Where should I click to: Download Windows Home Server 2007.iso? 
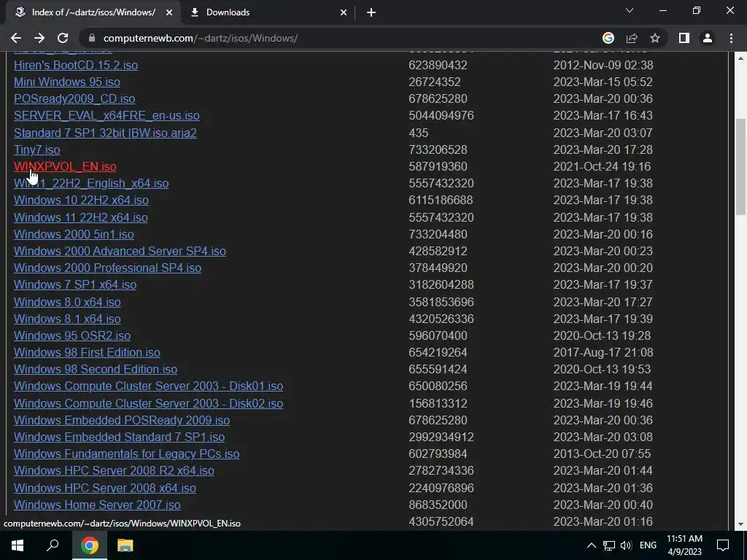point(97,505)
